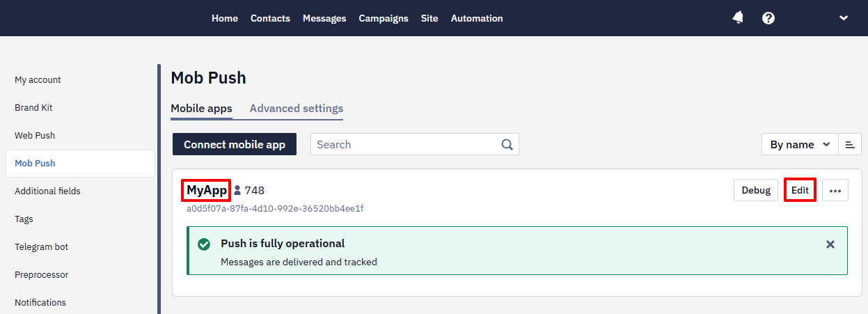Image resolution: width=868 pixels, height=314 pixels.
Task: Click the text Messages are delivered and tracked
Action: 299,262
